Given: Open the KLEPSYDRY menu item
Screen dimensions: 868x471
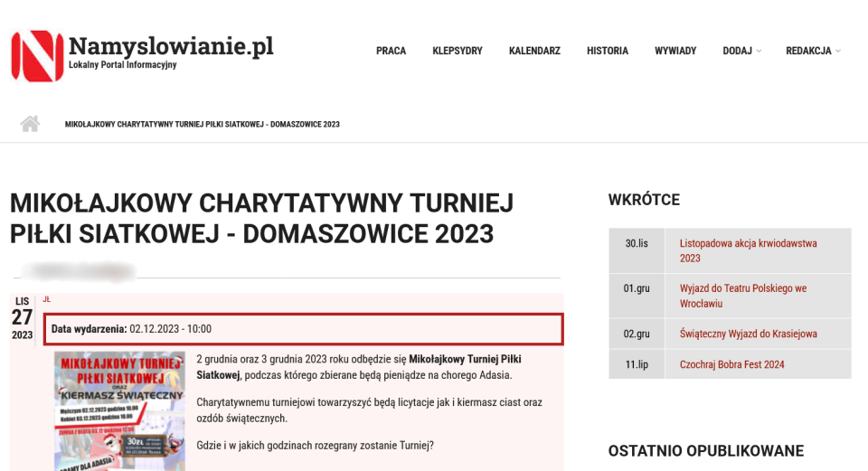Looking at the screenshot, I should (457, 51).
